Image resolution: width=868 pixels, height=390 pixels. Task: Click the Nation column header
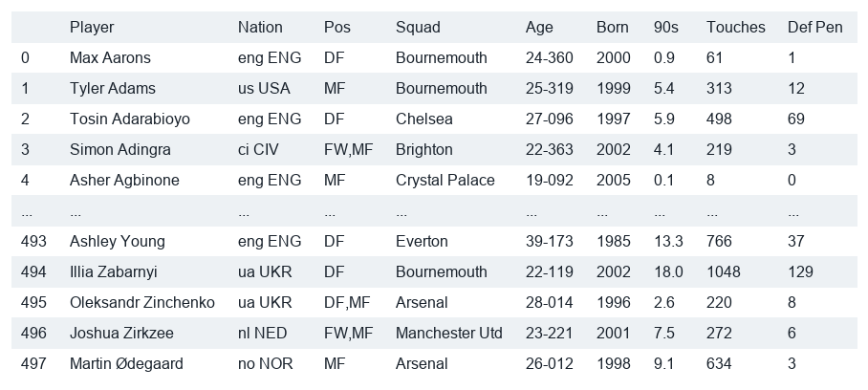point(260,27)
